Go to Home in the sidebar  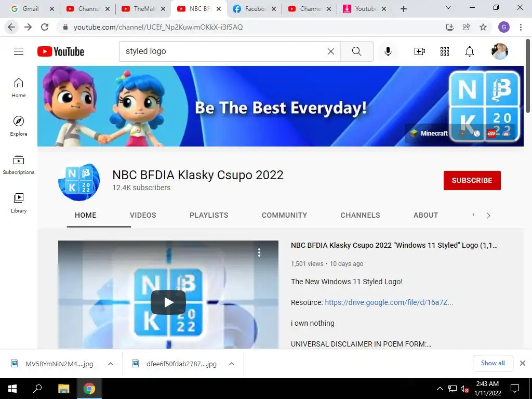coord(19,88)
